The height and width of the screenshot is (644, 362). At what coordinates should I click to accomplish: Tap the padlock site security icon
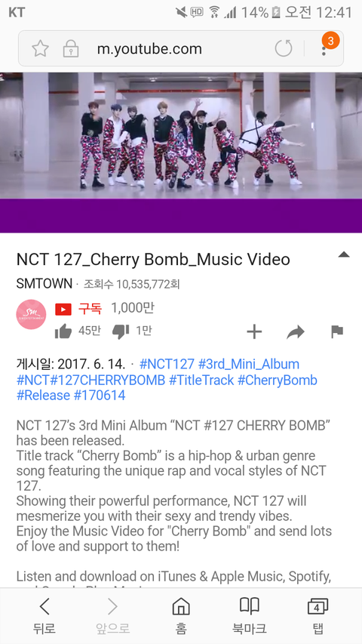point(71,49)
